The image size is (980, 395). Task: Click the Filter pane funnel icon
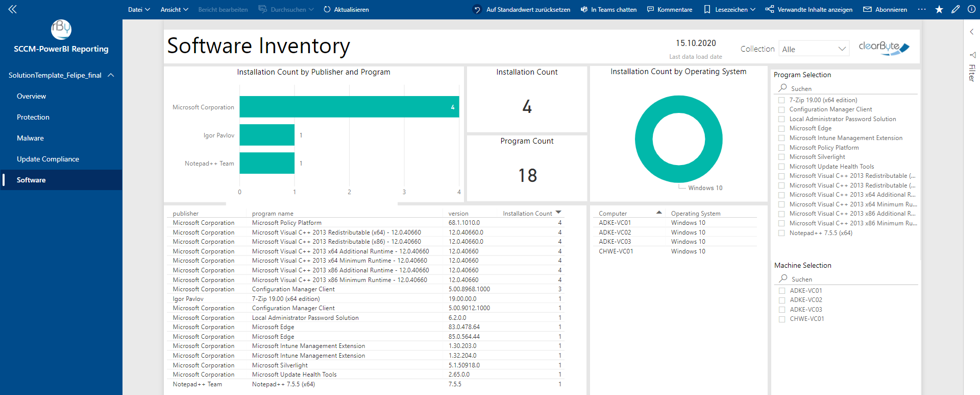972,55
